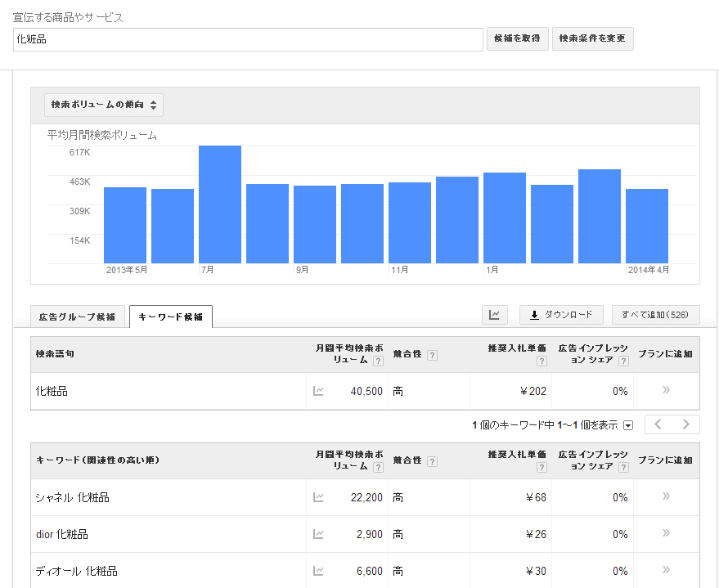The height and width of the screenshot is (588, 719).
Task: Open help for 競合性 in keyword table
Action: point(432,461)
